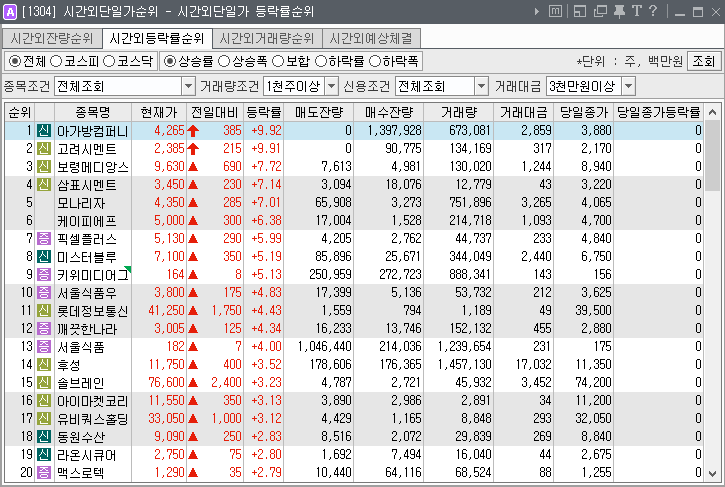This screenshot has width=725, height=487.
Task: Click the 당일종가 column header
Action: (x=584, y=112)
